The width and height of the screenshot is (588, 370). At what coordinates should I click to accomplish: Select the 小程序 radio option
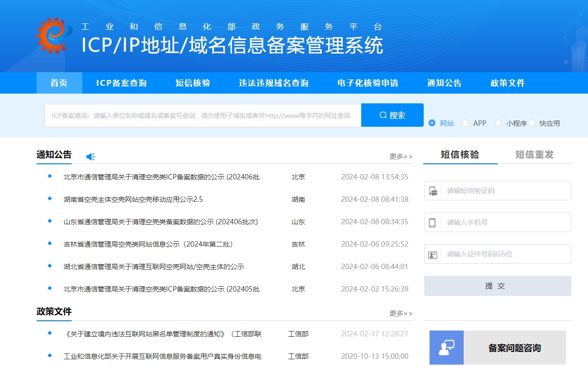[x=498, y=123]
